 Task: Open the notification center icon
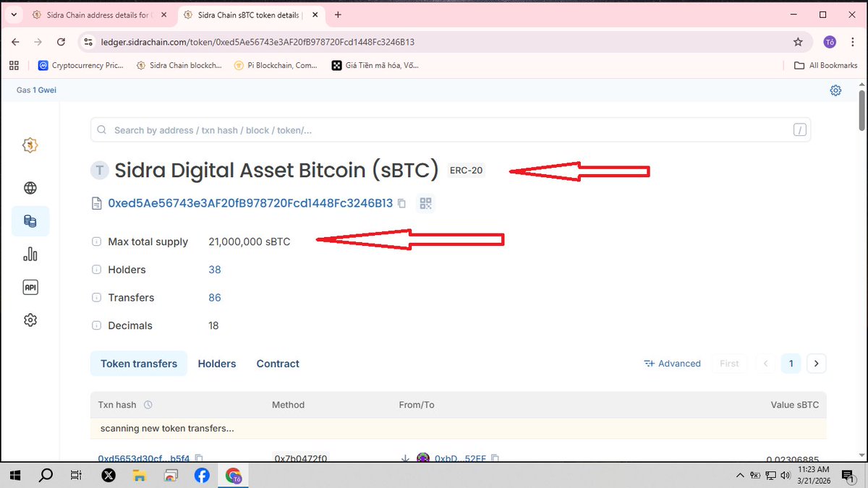pos(847,476)
